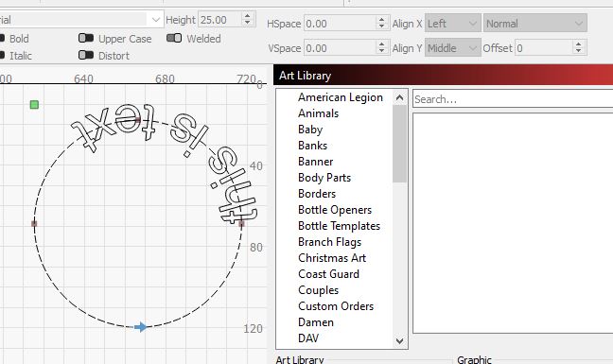Switch to the Art Library tab at the bottom

[300, 359]
